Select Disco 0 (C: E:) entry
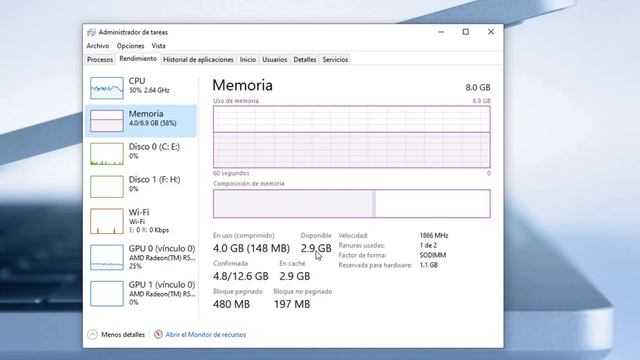The height and width of the screenshot is (360, 640). tap(141, 154)
